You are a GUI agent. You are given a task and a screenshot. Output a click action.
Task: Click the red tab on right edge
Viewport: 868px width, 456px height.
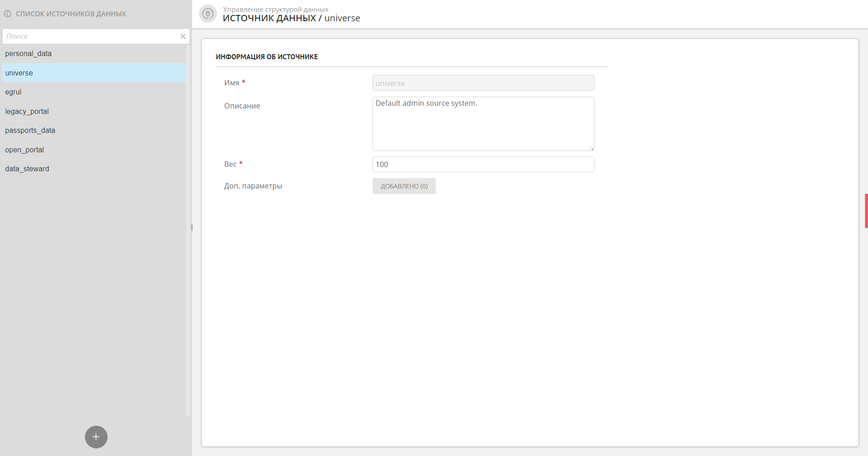pyautogui.click(x=866, y=211)
